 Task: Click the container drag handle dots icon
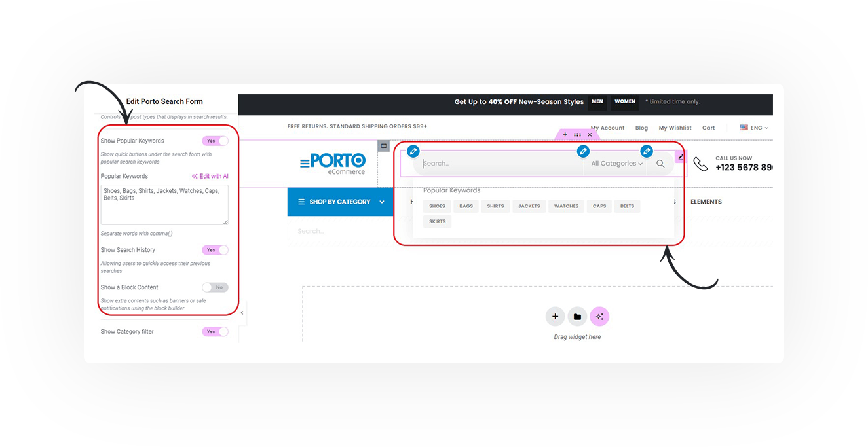tap(577, 135)
